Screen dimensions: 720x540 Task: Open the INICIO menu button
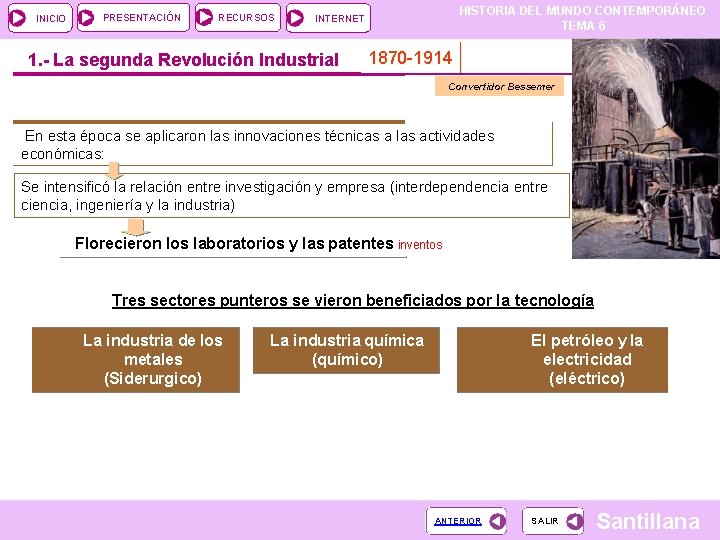point(40,18)
